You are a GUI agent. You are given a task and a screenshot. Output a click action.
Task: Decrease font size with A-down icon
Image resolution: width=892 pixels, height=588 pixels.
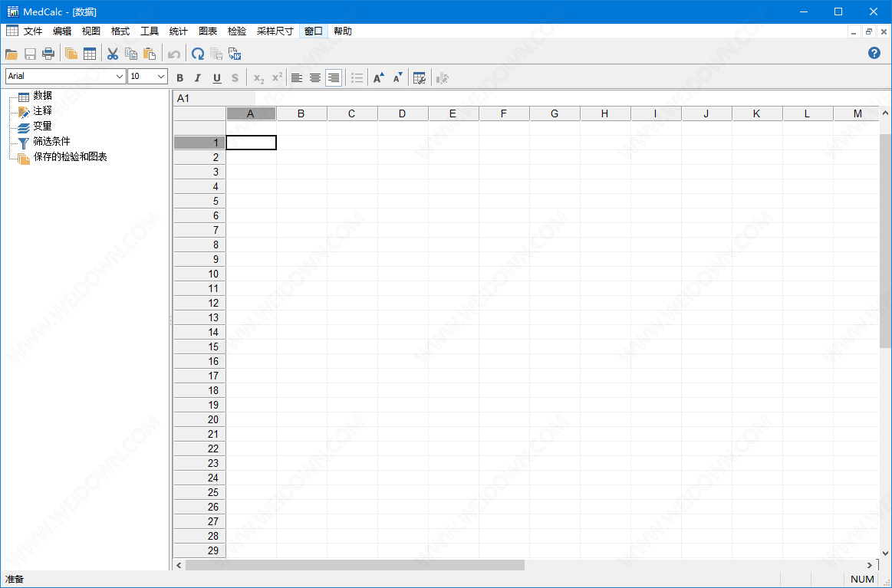(x=397, y=78)
